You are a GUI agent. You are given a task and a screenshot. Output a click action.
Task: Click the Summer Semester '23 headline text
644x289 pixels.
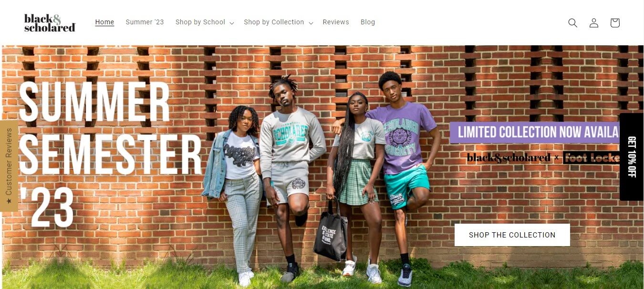point(110,154)
